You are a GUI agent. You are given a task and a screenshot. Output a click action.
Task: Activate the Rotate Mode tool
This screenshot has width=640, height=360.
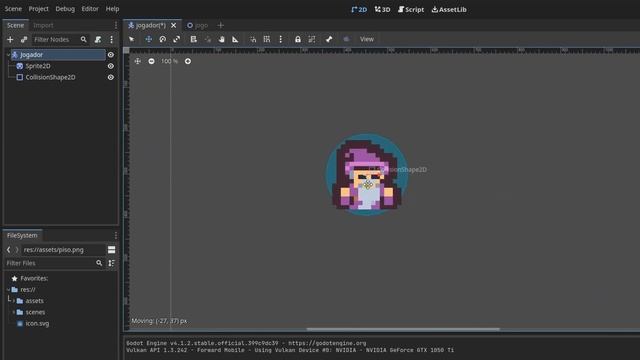162,39
